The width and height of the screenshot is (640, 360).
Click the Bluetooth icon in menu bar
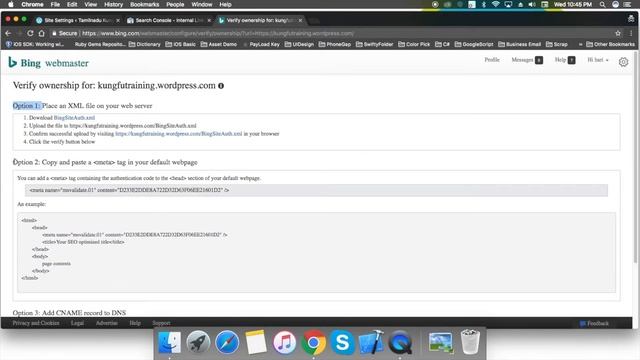(484, 4)
